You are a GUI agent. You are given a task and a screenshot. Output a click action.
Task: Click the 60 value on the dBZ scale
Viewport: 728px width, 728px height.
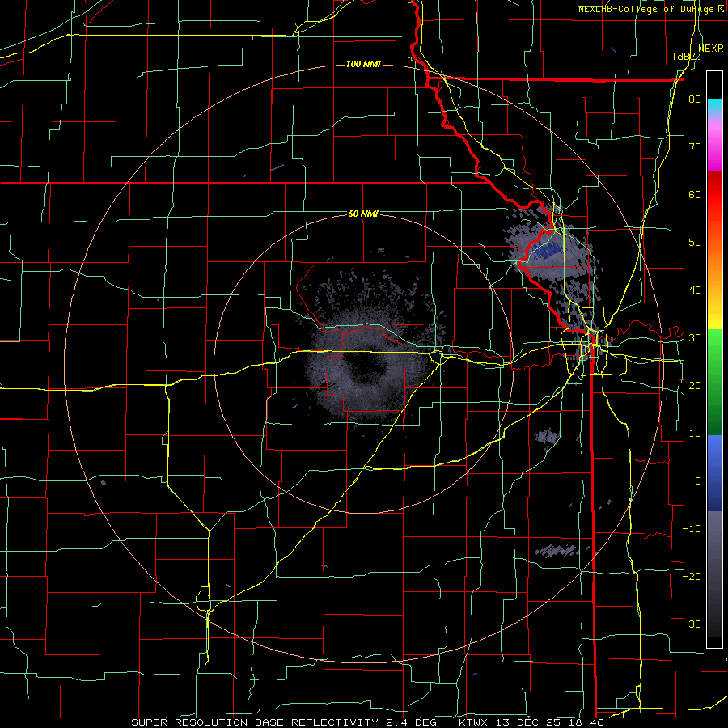pos(695,195)
